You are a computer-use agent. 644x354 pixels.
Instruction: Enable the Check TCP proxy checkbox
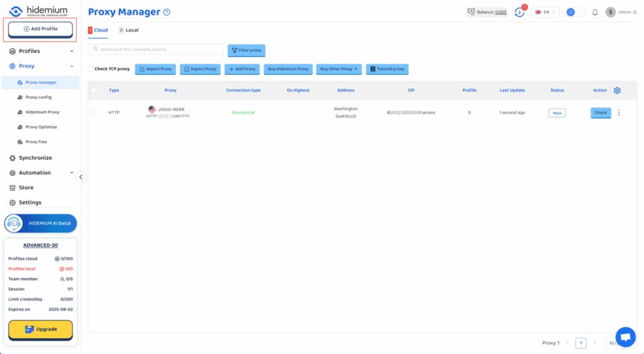91,69
